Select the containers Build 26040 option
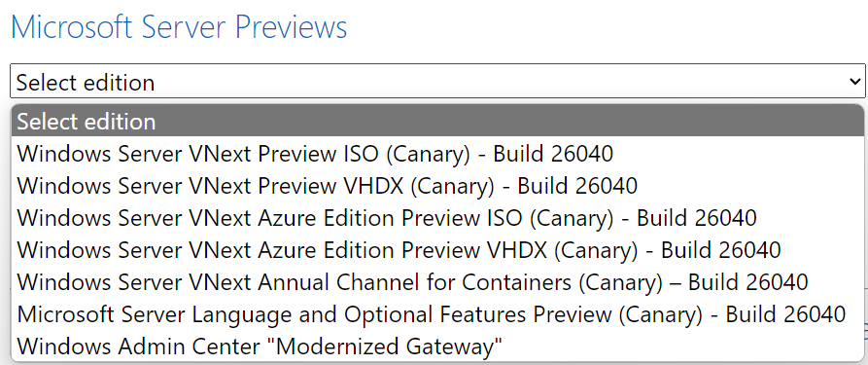868x365 pixels. [x=437, y=282]
